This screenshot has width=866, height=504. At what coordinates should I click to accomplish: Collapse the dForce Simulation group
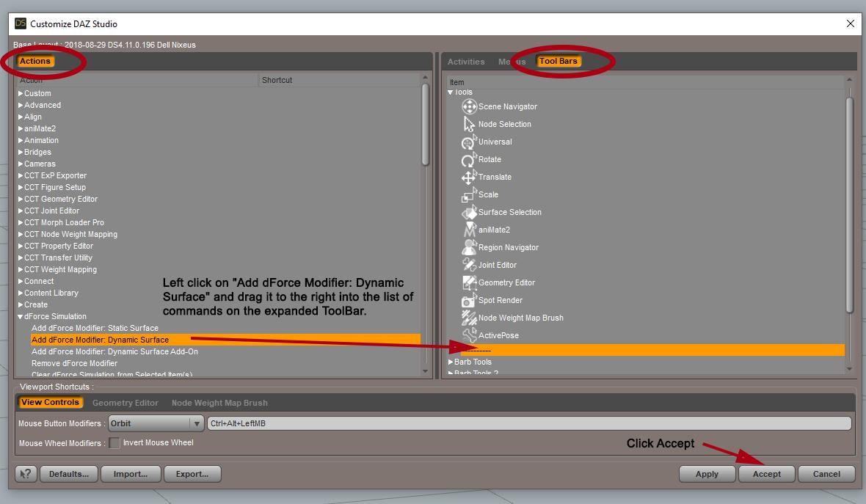tap(21, 317)
